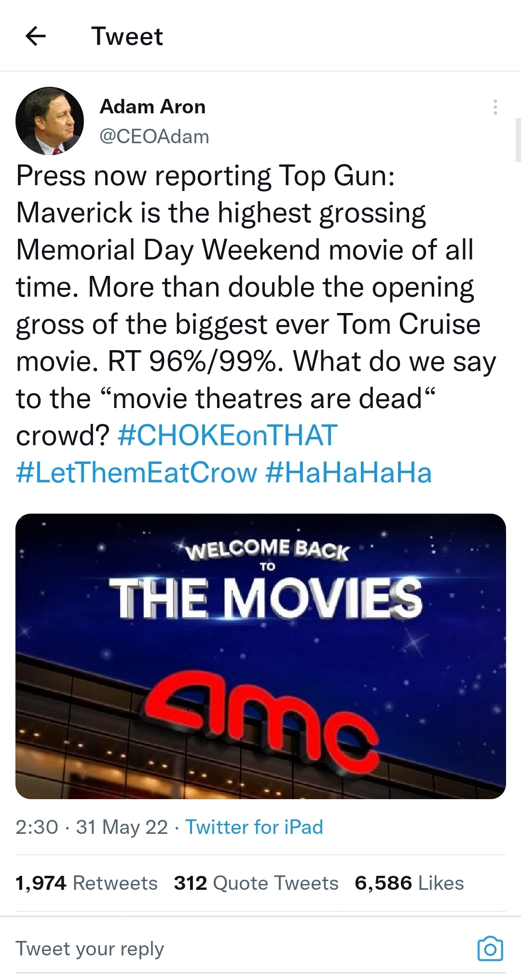Open the Adam Aron display name

[152, 107]
